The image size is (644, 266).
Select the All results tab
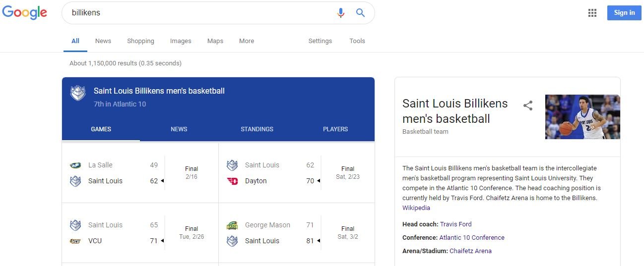[75, 41]
